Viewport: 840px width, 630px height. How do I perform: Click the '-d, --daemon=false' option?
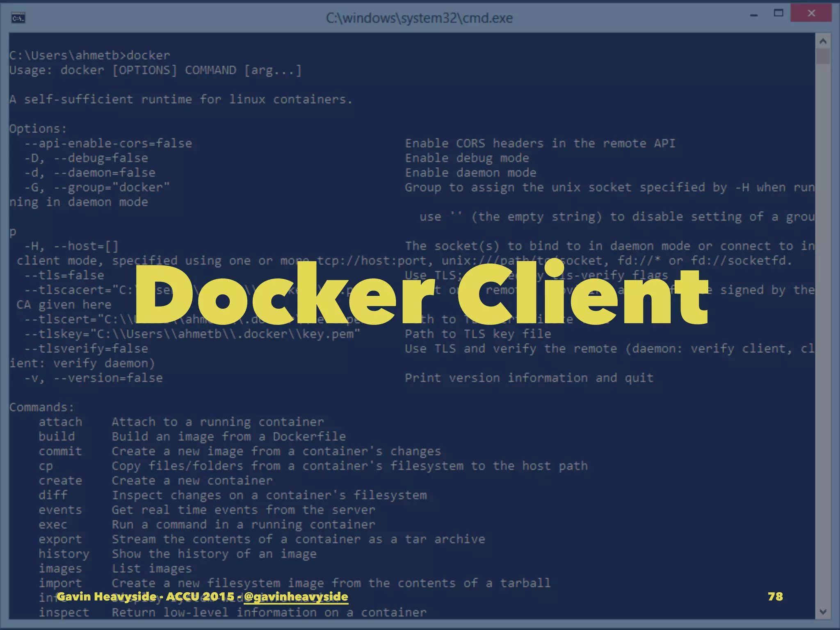pos(90,173)
